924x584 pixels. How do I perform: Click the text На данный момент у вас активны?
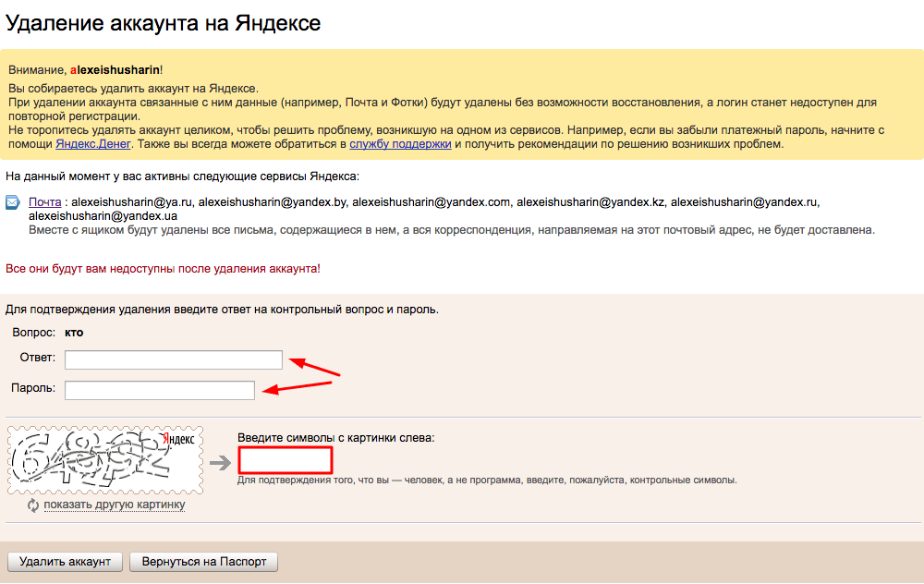click(182, 176)
